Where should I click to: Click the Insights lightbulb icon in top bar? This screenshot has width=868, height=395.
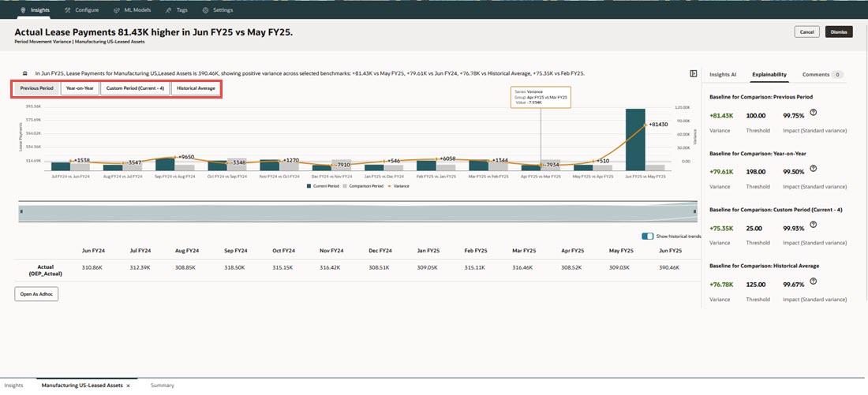point(22,10)
